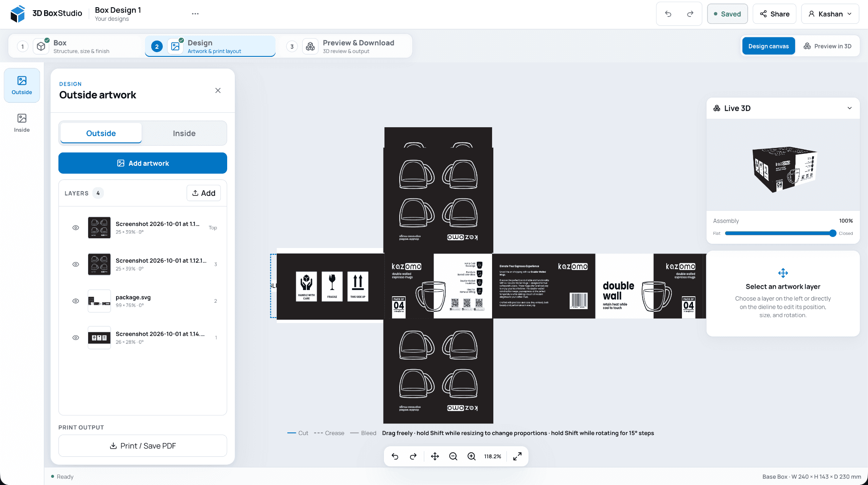Open the Kashan account dropdown
Viewport: 868px width, 485px height.
click(830, 14)
